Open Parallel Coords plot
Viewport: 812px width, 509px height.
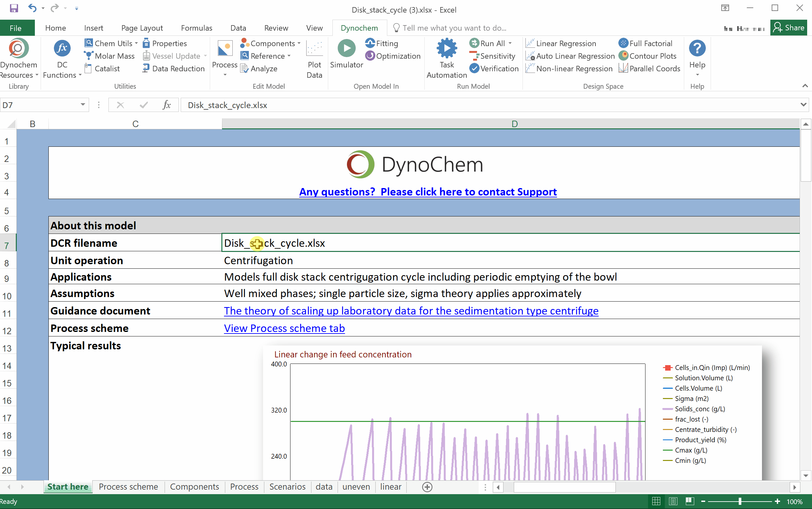(649, 69)
